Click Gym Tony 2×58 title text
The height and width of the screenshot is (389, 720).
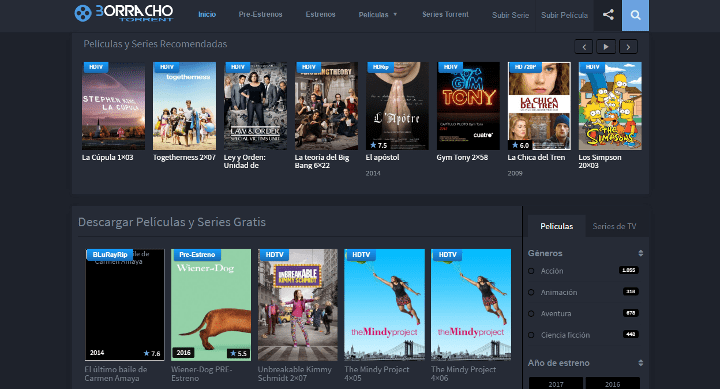462,157
